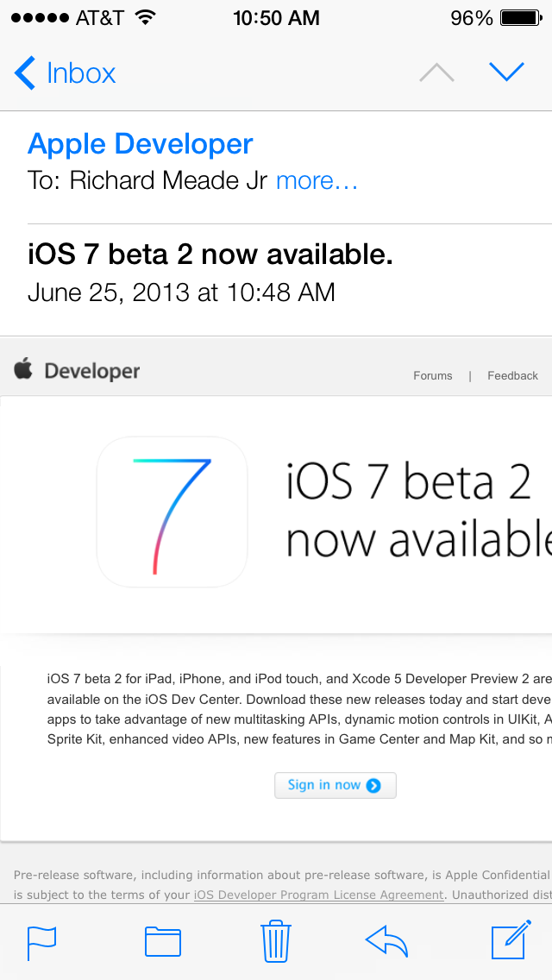Tap the email subject line text
Image resolution: width=552 pixels, height=980 pixels.
coord(210,254)
